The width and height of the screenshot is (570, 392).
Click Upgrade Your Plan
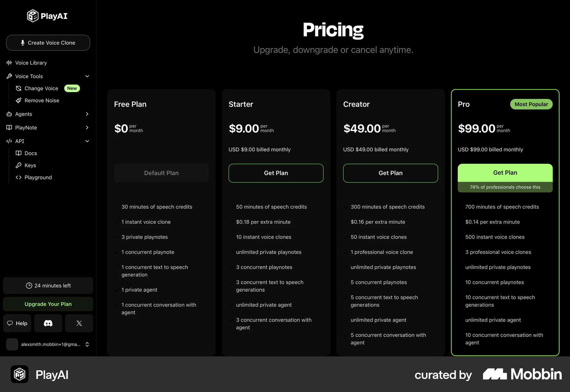click(x=48, y=304)
